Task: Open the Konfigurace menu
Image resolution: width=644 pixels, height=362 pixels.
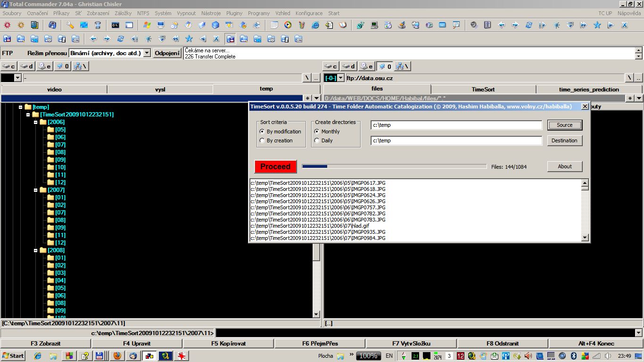Action: 309,13
